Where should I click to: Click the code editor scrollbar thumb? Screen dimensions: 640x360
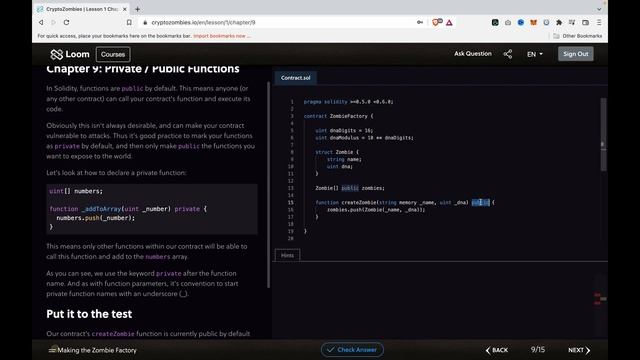[x=603, y=134]
